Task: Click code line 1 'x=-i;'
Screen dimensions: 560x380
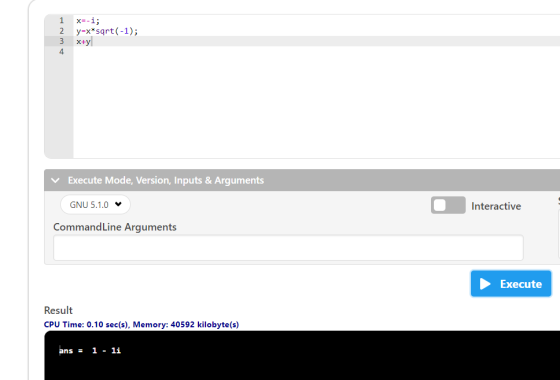Action: click(x=88, y=21)
